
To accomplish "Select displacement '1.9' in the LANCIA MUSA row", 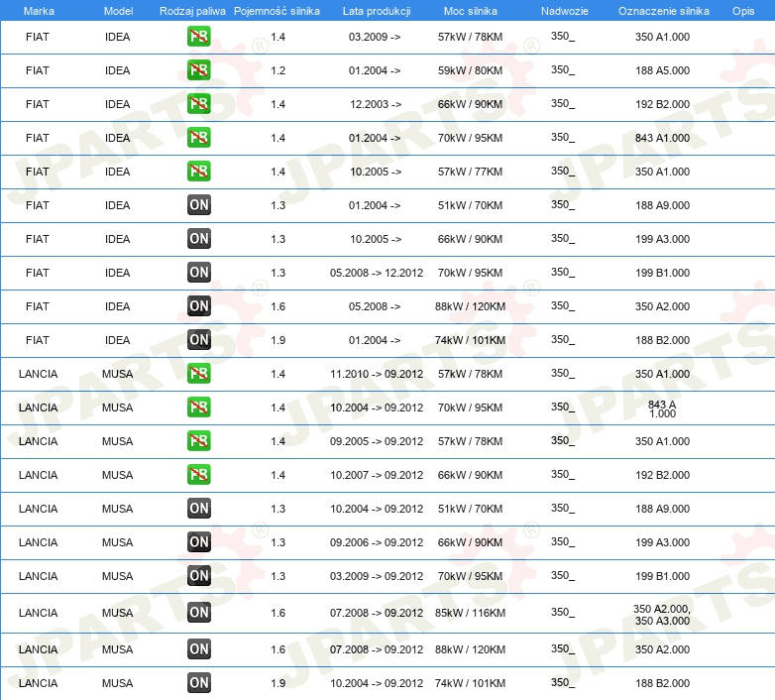I will 277,683.
